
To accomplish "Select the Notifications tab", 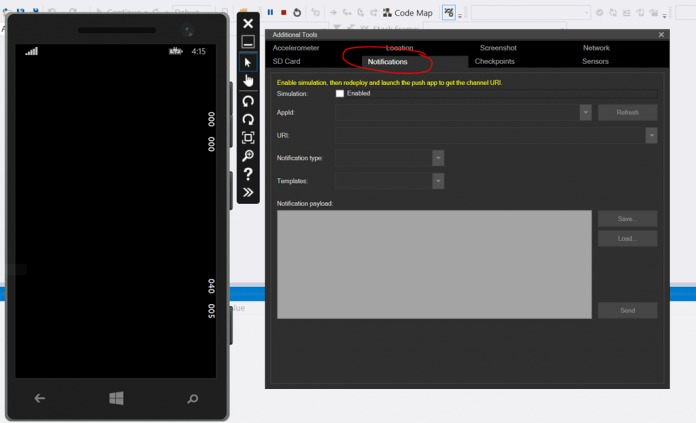I will (388, 62).
